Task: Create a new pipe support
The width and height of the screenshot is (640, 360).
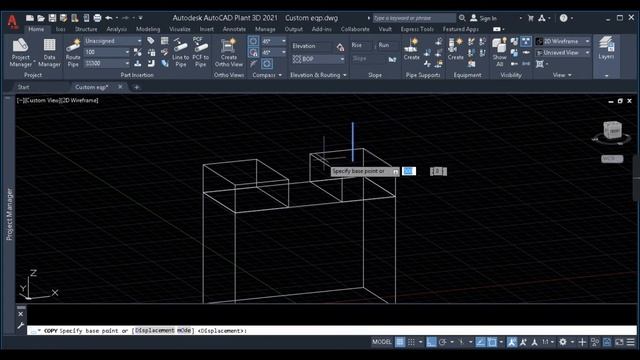Action: coord(411,49)
